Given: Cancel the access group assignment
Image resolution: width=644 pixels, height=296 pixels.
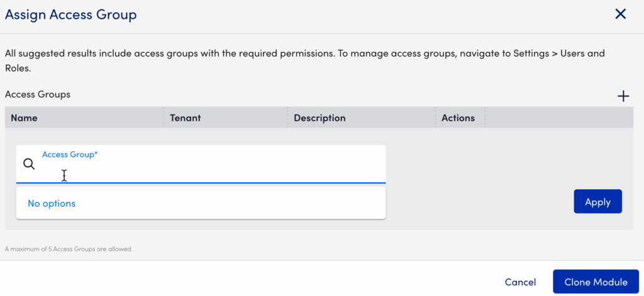Looking at the screenshot, I should [520, 282].
